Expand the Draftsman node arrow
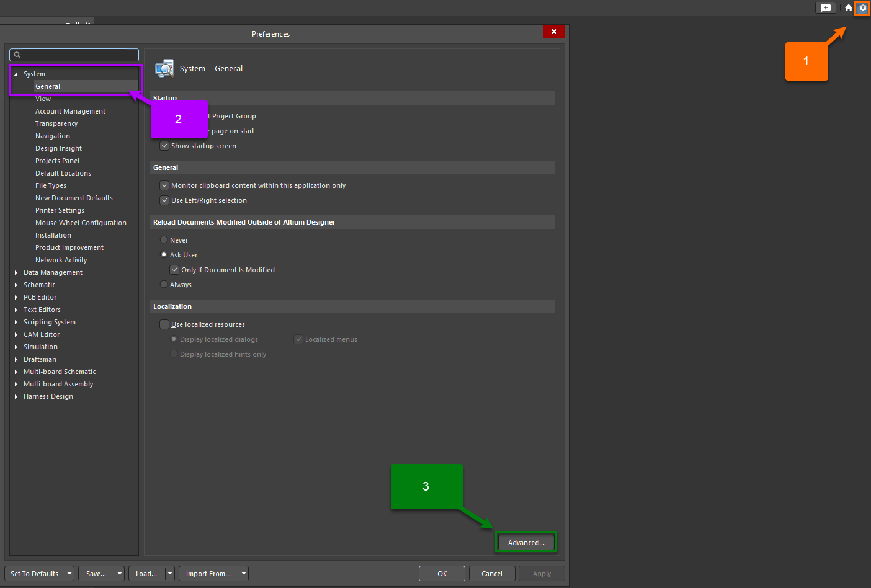The image size is (871, 588). 16,360
